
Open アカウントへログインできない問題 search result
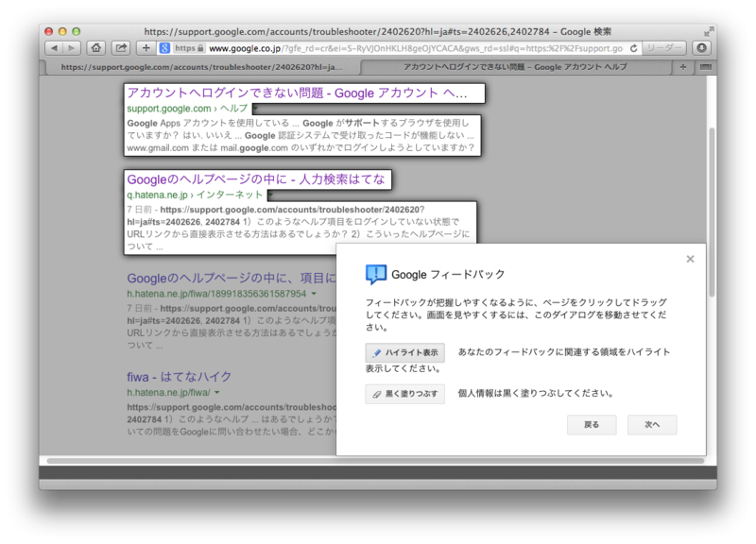pyautogui.click(x=297, y=93)
